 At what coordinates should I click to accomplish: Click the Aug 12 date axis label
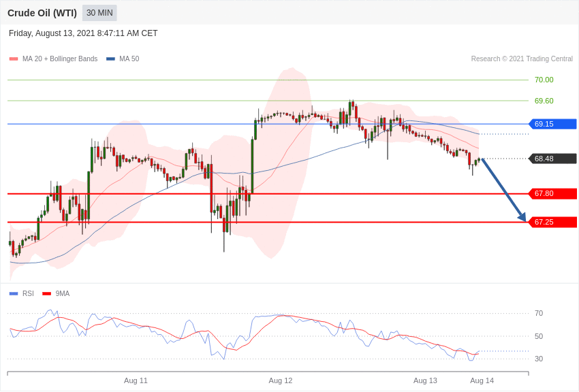[x=280, y=380]
